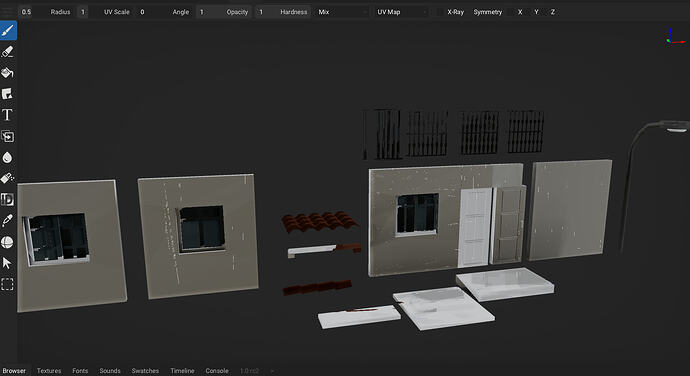Screen dimensions: 690x376
Task: Open the Timeline tab
Action: [x=182, y=371]
